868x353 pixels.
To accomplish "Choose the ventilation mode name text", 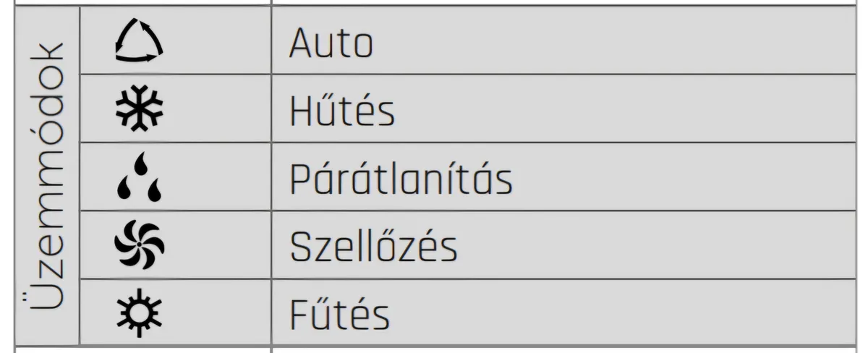I will pos(373,247).
